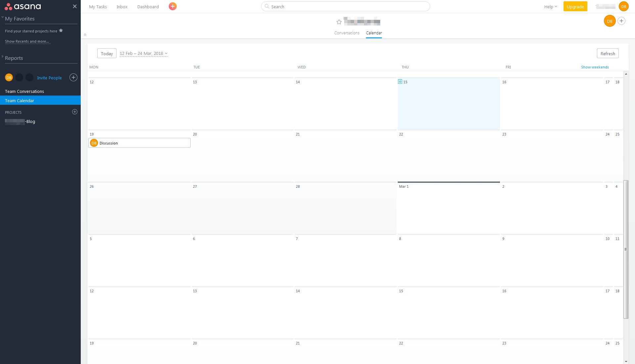
Task: Click the orange plus quick-add button
Action: 172,6
